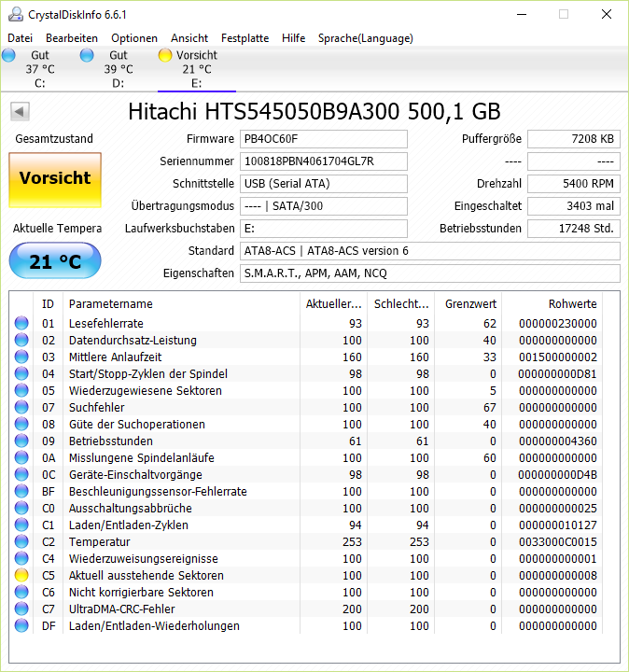Click status icon of Suchfehler row
The image size is (629, 672).
21,407
